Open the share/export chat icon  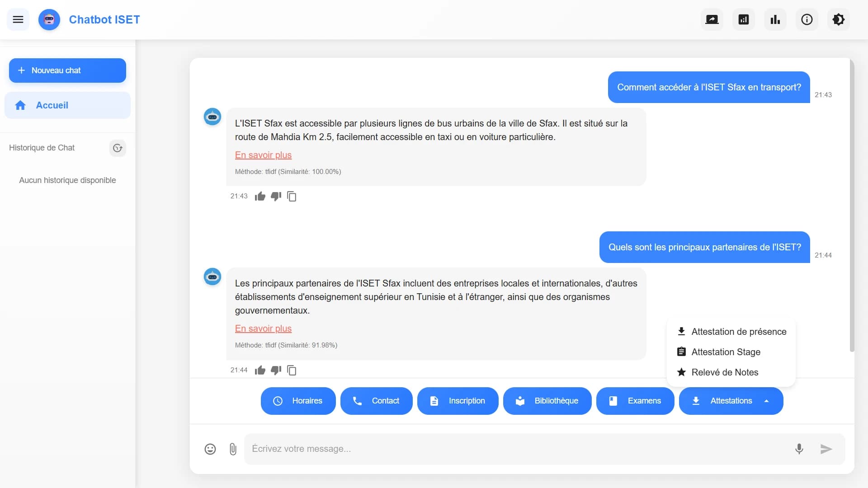click(x=712, y=19)
